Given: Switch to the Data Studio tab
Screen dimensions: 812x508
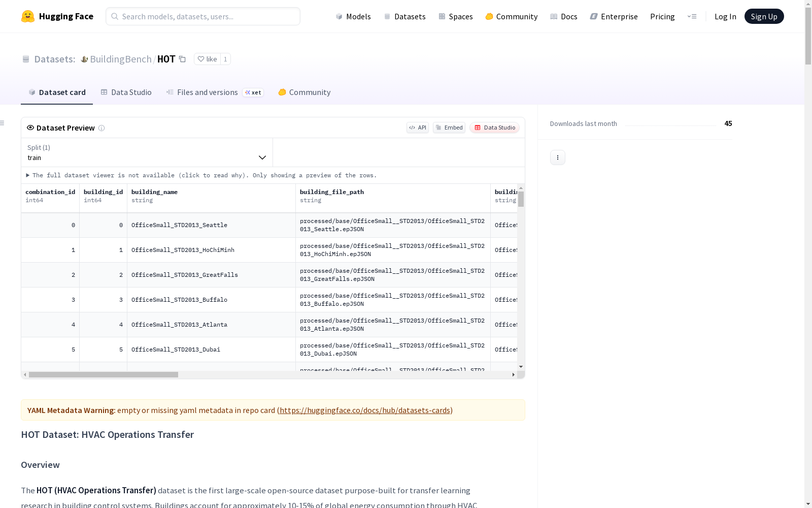Looking at the screenshot, I should point(126,92).
